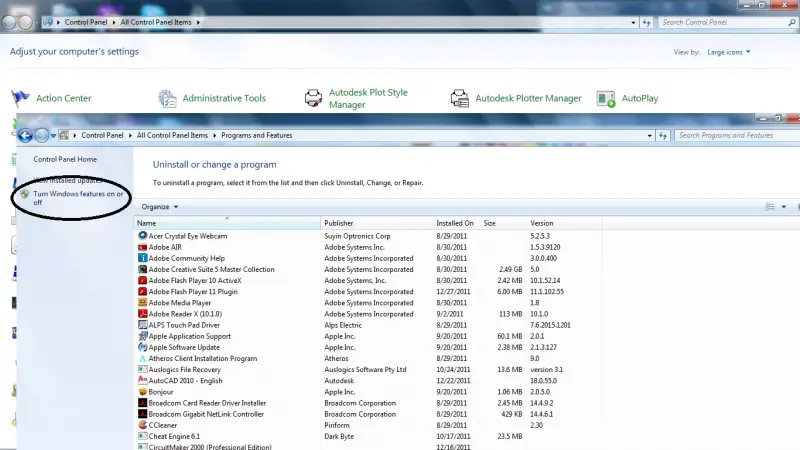Click the Forward arrow in Programs and Features
Screen dimensions: 800x450
(42, 135)
